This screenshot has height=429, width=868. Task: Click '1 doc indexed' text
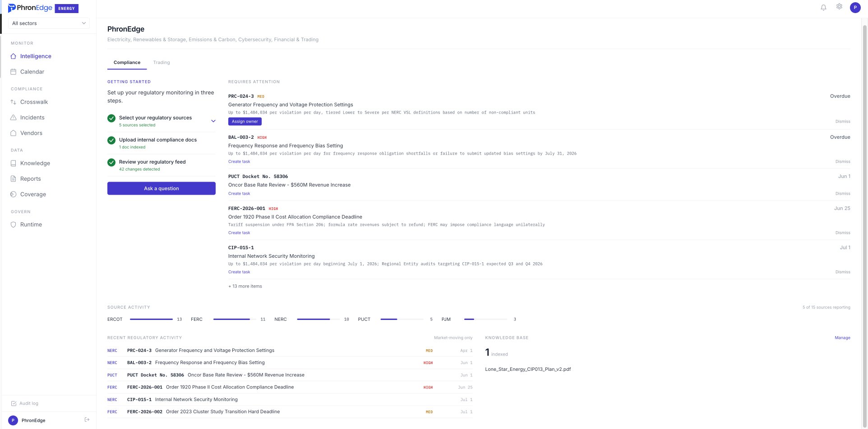click(x=132, y=147)
